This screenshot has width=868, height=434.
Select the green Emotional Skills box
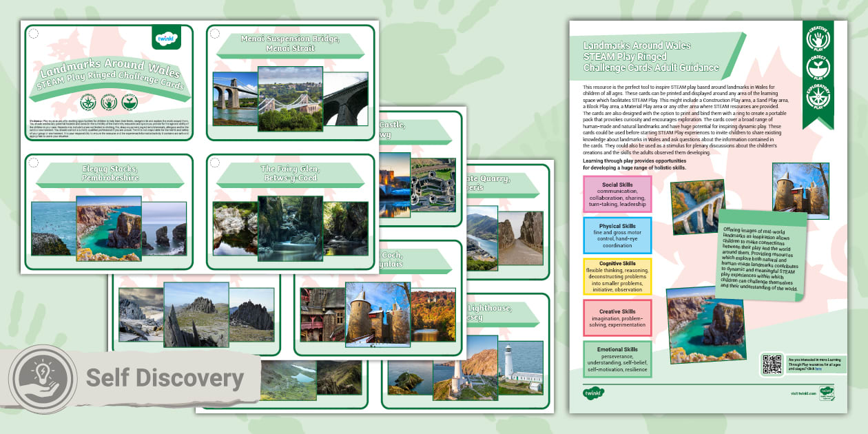click(617, 359)
